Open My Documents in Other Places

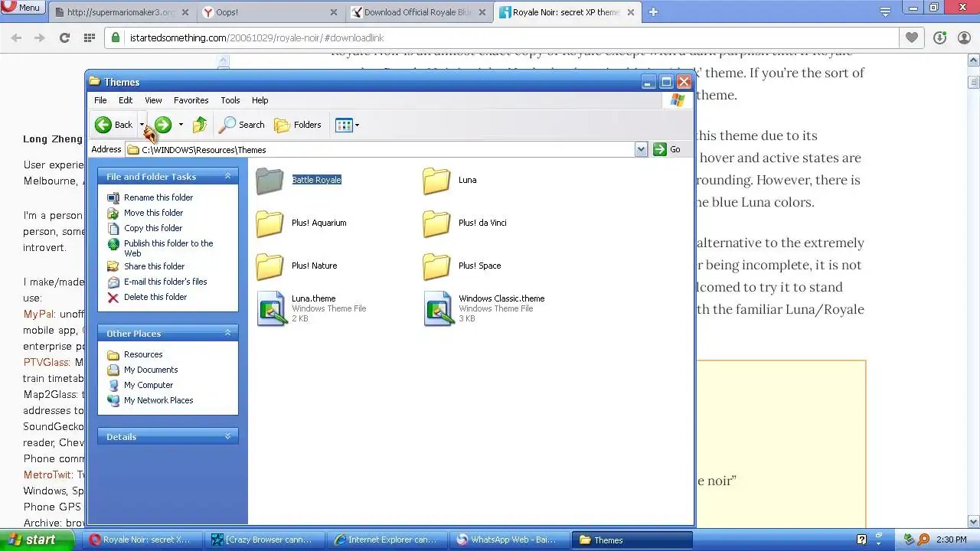click(151, 370)
